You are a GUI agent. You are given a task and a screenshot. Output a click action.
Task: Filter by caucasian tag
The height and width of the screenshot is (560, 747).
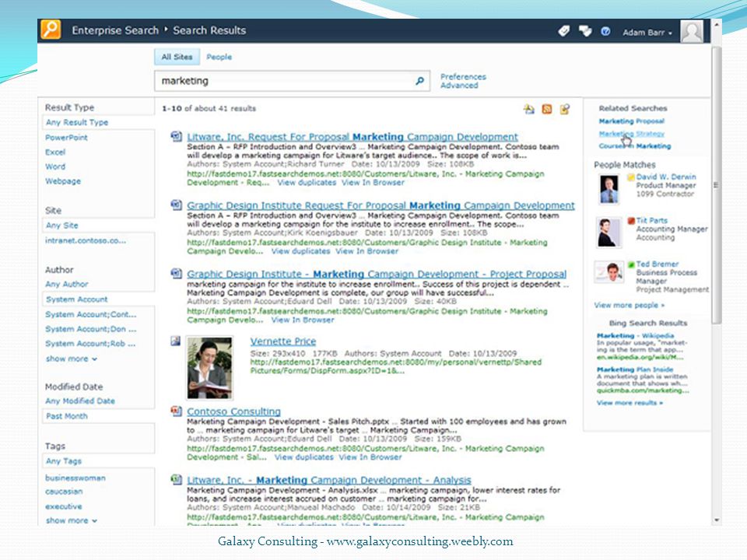(x=64, y=492)
